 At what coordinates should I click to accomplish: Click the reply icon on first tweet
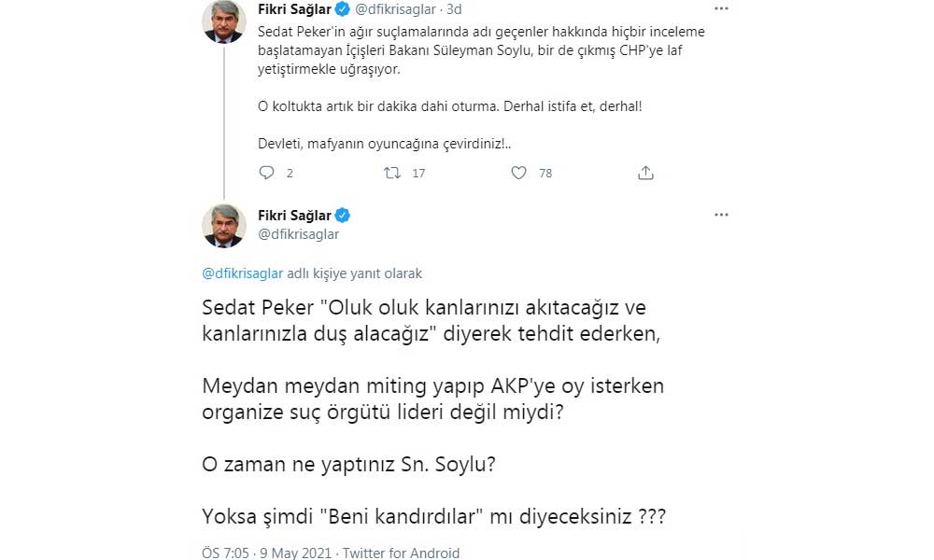point(266,173)
